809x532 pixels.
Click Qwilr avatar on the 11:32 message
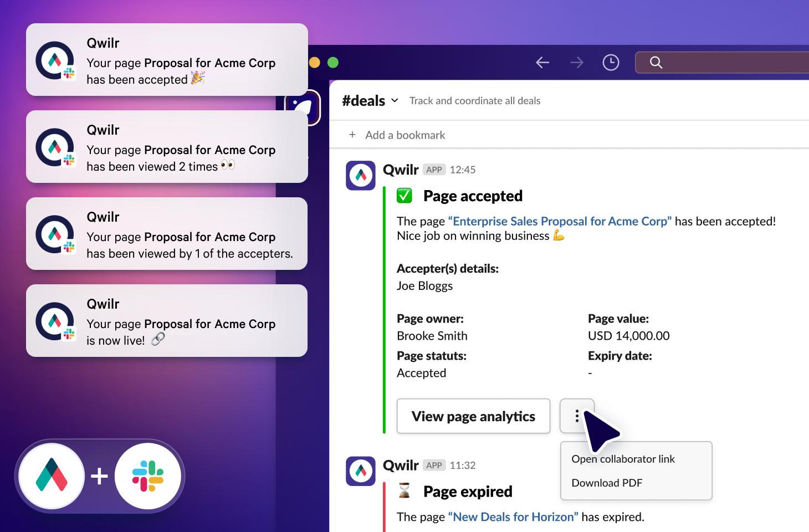tap(361, 471)
